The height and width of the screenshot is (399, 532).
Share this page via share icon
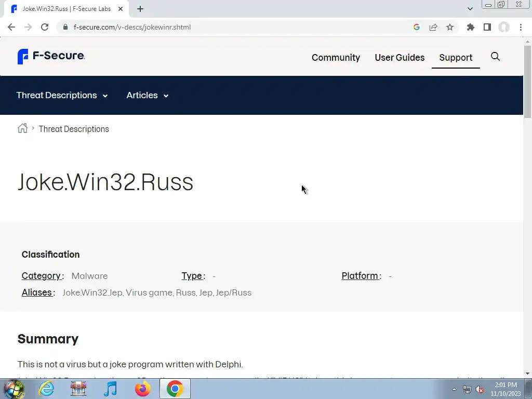tap(433, 27)
